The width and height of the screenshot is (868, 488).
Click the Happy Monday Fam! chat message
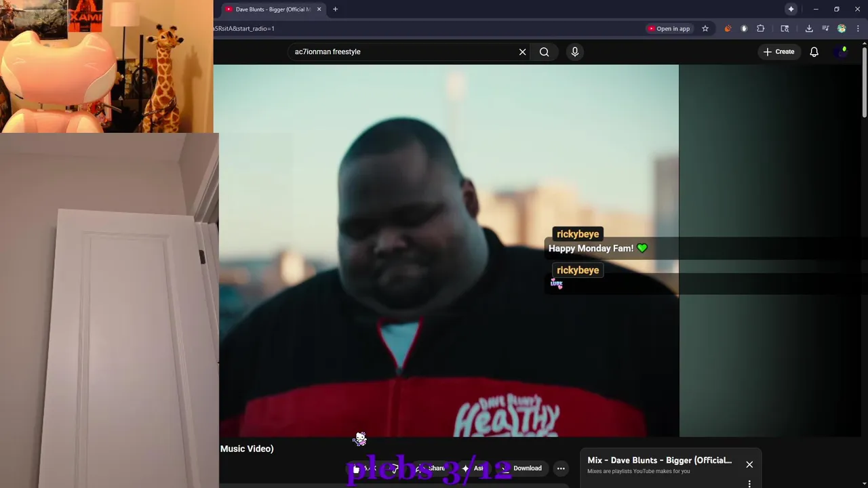tap(597, 248)
